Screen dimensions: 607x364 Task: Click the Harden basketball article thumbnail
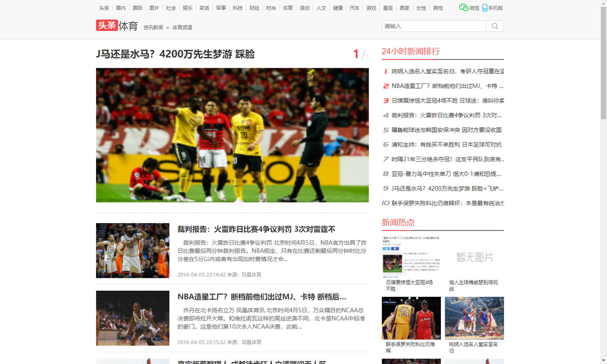(x=132, y=251)
